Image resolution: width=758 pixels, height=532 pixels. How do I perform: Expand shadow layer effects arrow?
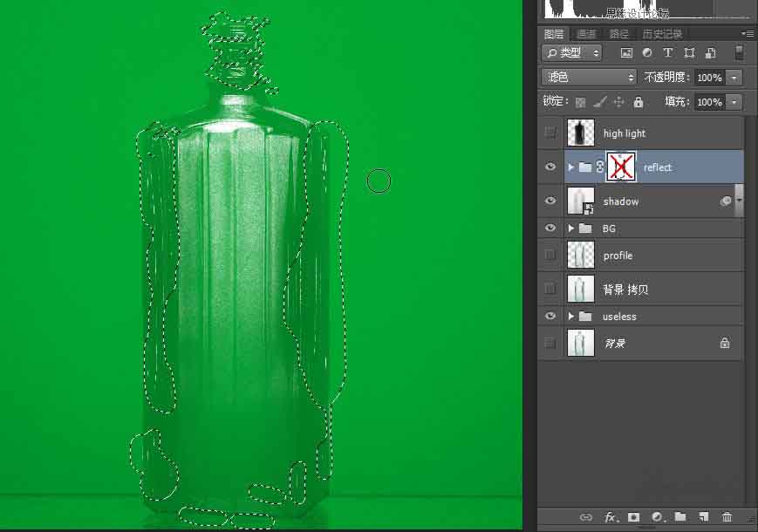coord(739,200)
